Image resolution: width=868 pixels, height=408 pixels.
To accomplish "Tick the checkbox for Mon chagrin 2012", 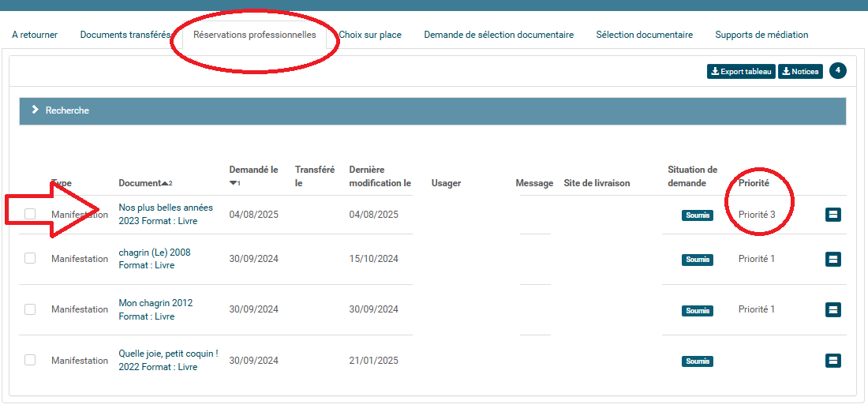I will (30, 309).
